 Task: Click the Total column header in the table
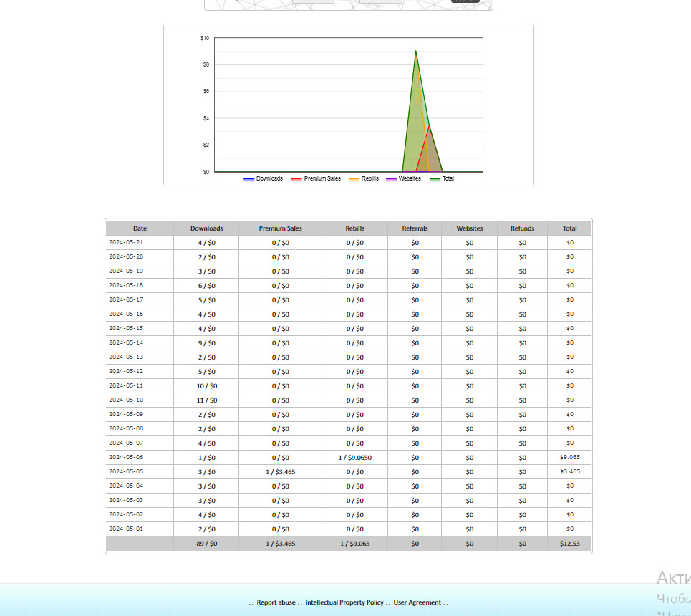(x=569, y=228)
